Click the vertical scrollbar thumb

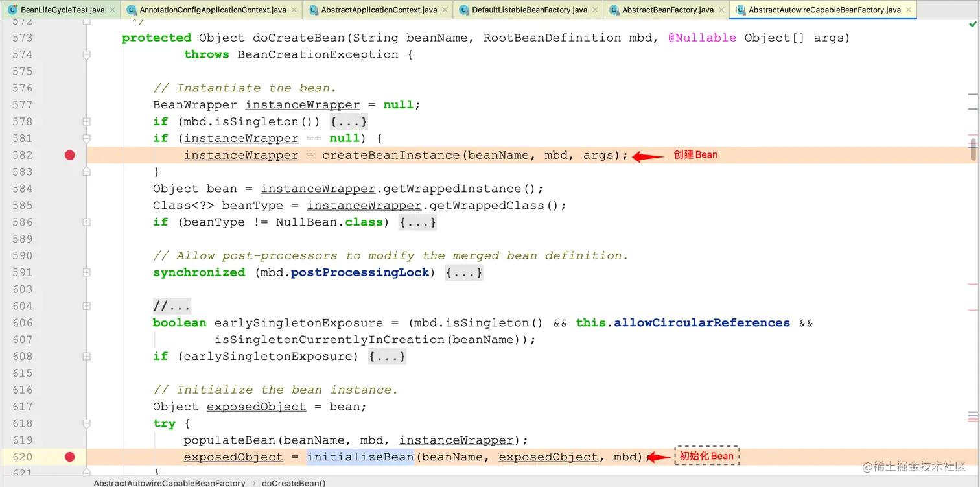[973, 148]
